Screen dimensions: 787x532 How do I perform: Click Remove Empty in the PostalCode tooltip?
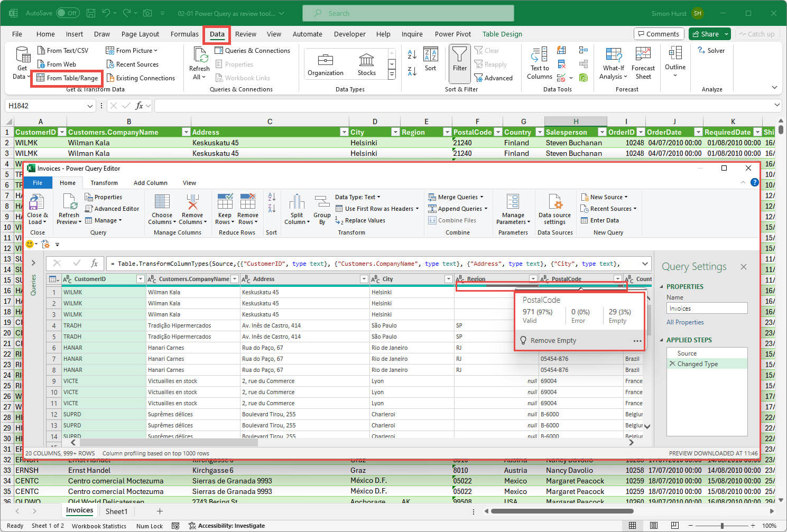[553, 341]
